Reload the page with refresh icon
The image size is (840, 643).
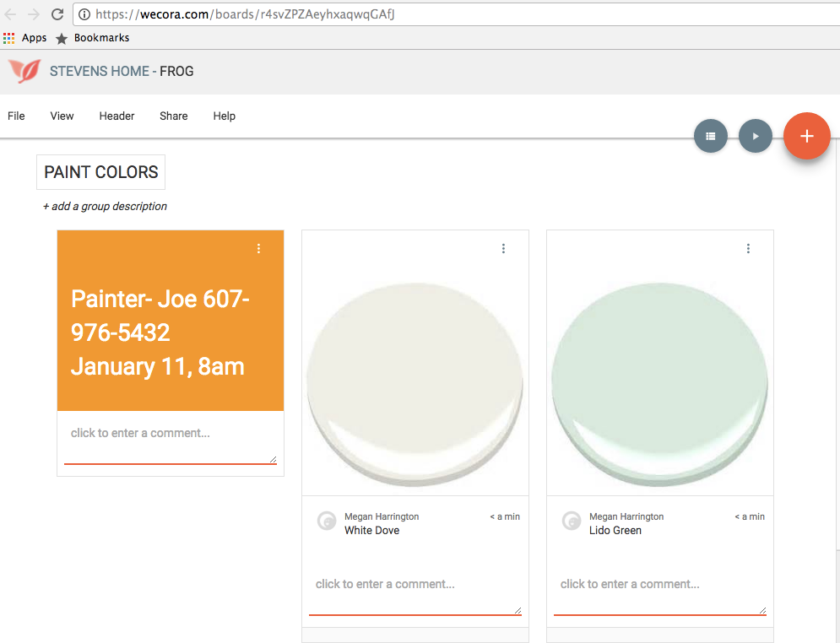[57, 14]
